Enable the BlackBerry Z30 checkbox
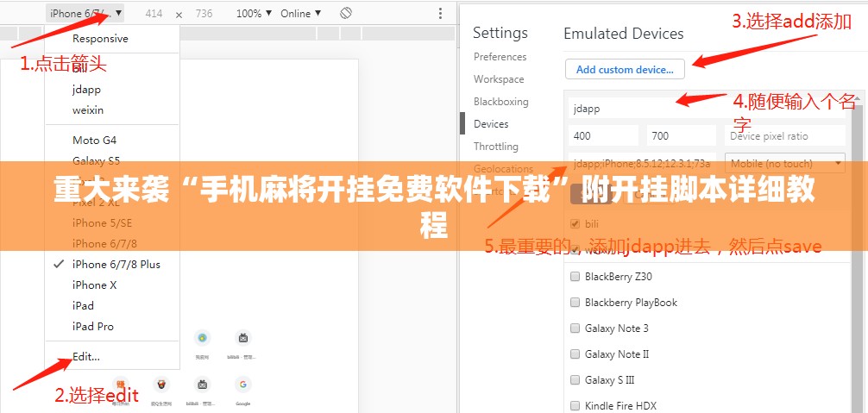The width and height of the screenshot is (868, 413). [x=576, y=277]
